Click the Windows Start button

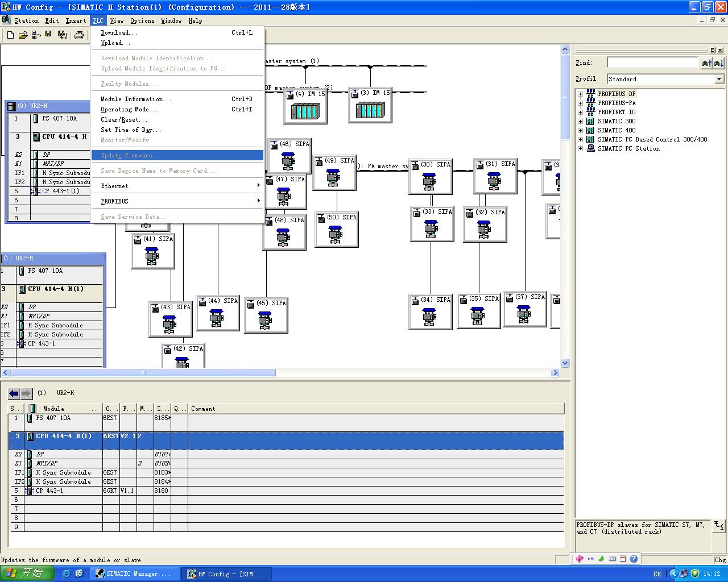click(x=27, y=573)
